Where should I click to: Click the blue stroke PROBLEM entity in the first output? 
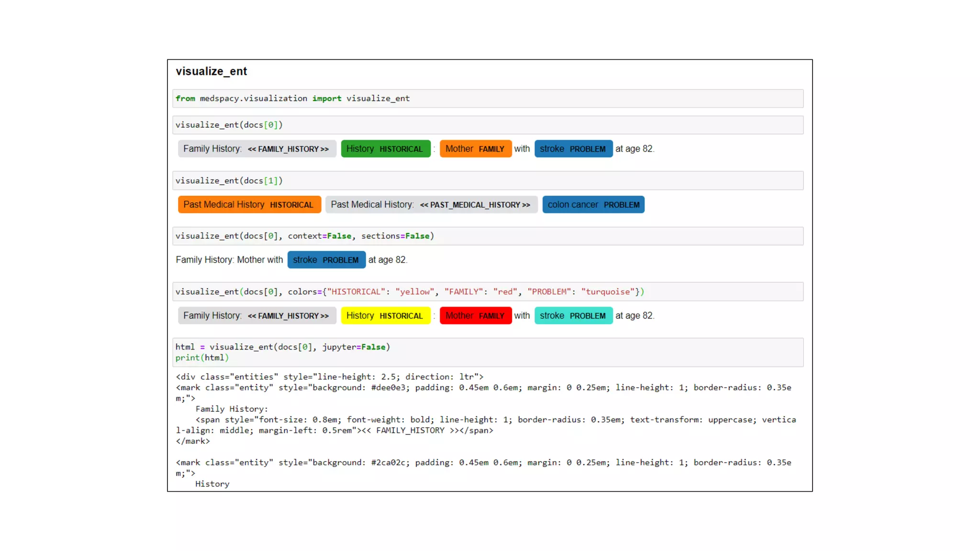(573, 149)
